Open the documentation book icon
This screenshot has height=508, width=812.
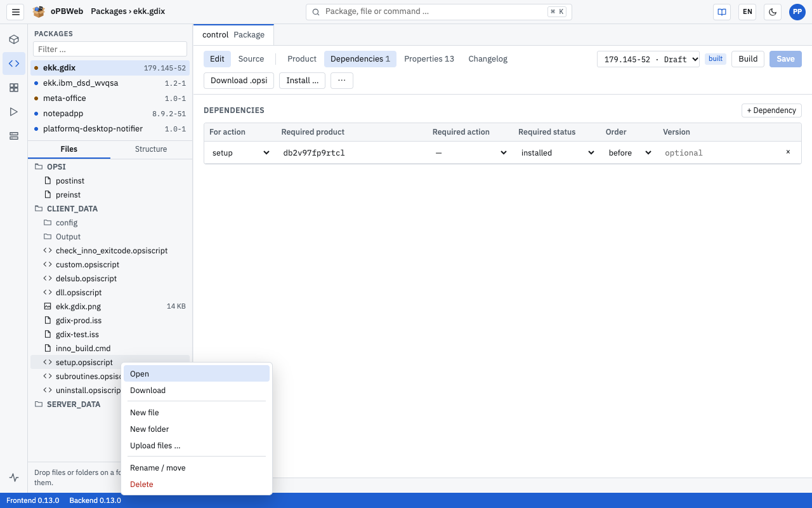722,11
